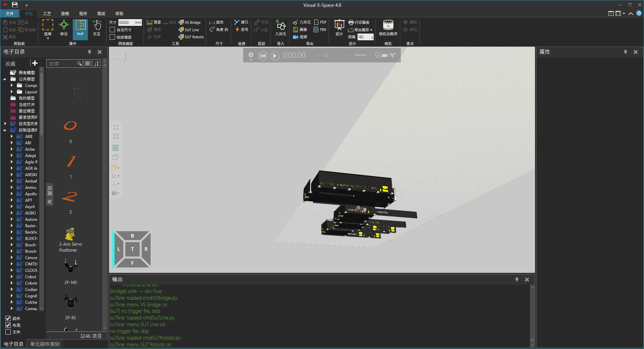
Task: Click 测量 measure tool
Action: click(x=154, y=22)
